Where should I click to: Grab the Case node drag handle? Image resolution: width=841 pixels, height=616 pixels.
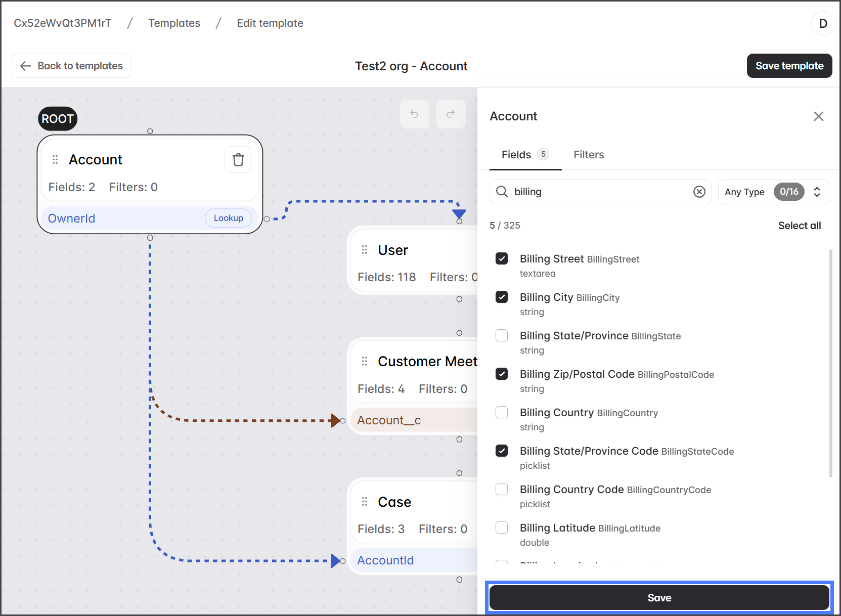(364, 502)
